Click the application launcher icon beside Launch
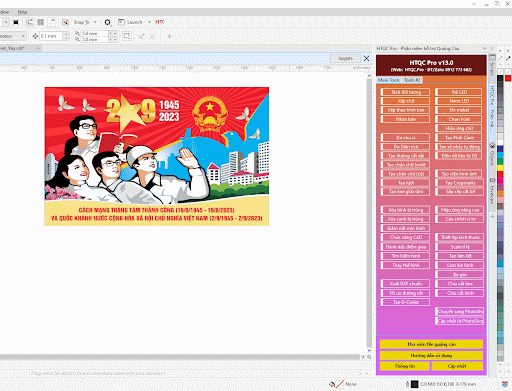The width and height of the screenshot is (512, 391). point(121,22)
